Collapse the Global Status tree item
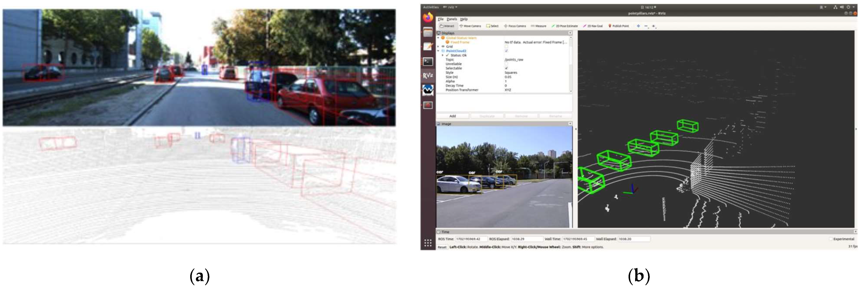 [438, 38]
